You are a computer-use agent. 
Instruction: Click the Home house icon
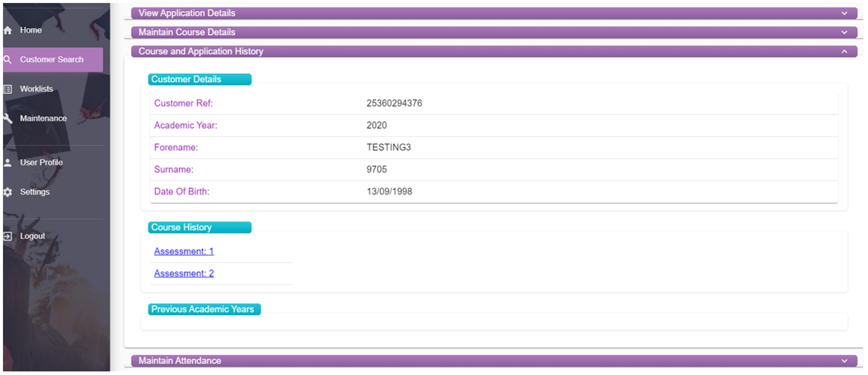coord(7,30)
